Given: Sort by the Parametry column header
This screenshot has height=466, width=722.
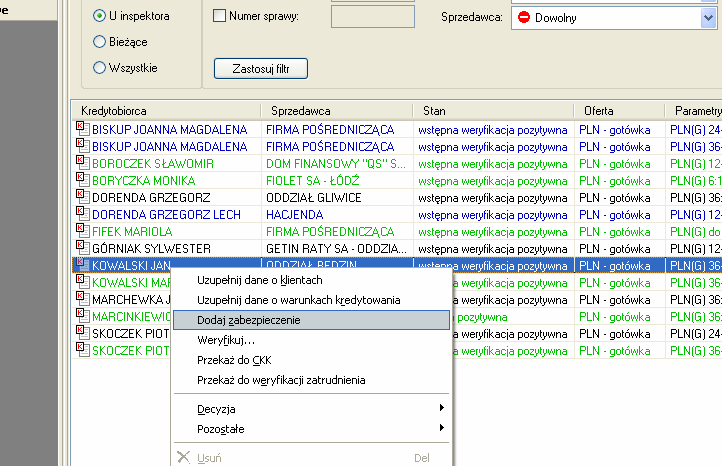Looking at the screenshot, I should 693,111.
